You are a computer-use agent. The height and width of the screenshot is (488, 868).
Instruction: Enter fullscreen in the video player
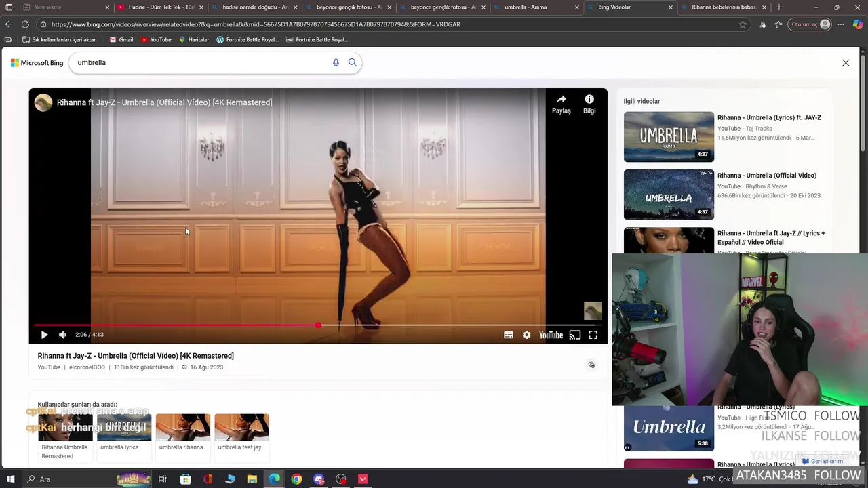pos(593,335)
